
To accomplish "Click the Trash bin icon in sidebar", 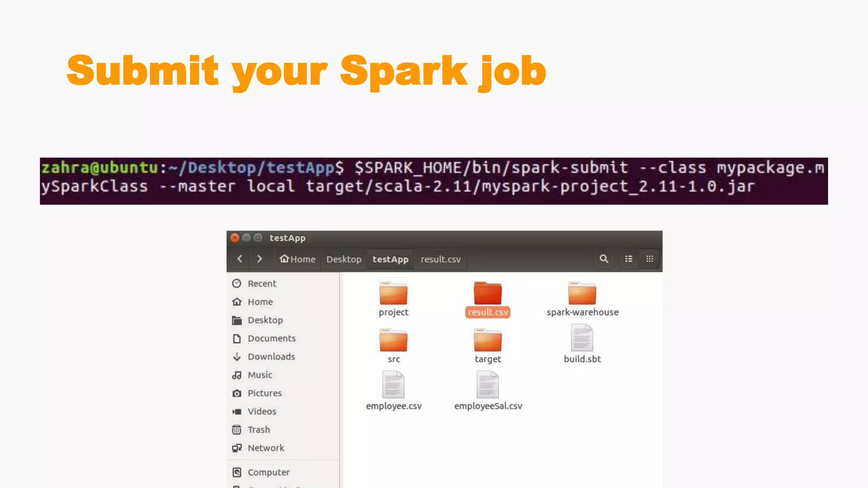I will 237,430.
